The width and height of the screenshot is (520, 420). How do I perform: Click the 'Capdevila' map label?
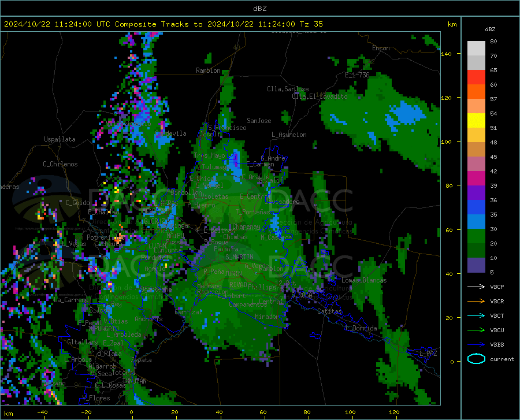click(x=170, y=133)
